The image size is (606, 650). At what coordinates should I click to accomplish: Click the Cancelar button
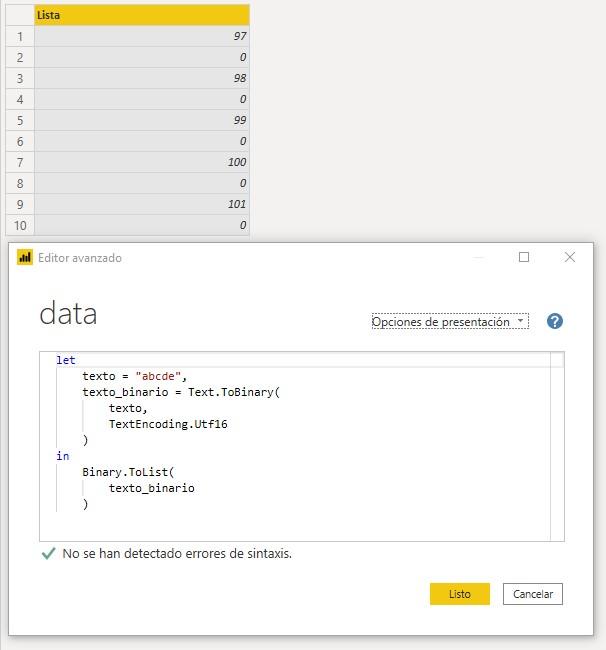coord(533,594)
